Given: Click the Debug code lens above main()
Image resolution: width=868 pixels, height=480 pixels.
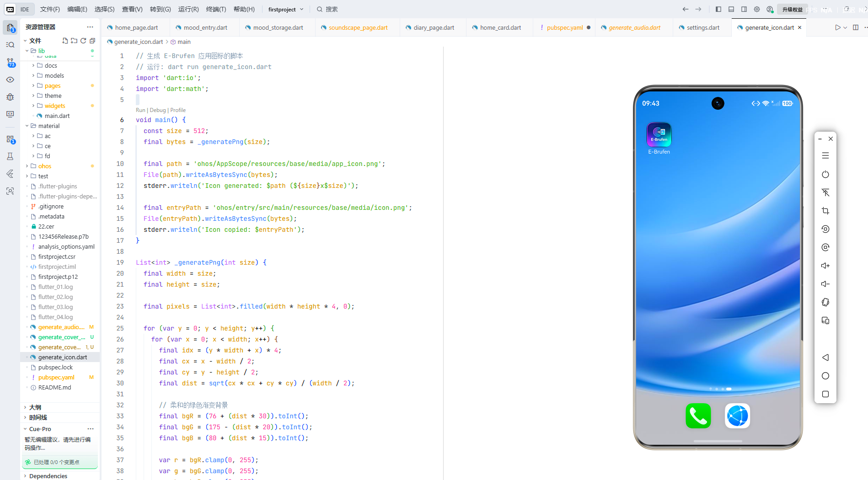Looking at the screenshot, I should pyautogui.click(x=158, y=110).
